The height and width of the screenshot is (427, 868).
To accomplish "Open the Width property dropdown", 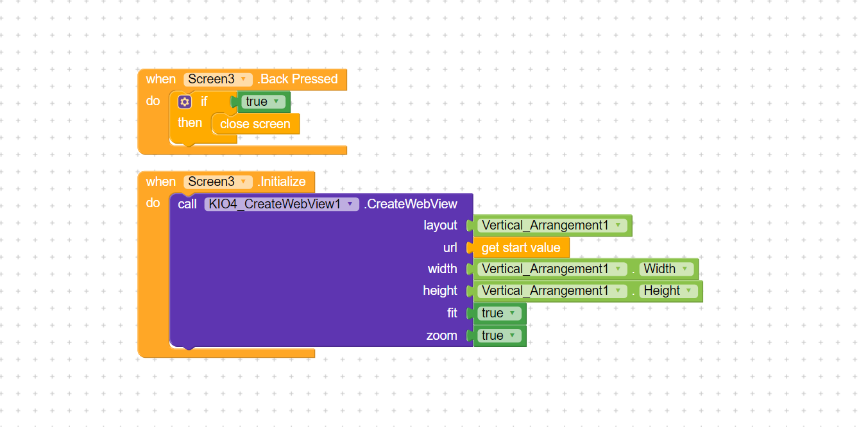I will click(x=667, y=269).
